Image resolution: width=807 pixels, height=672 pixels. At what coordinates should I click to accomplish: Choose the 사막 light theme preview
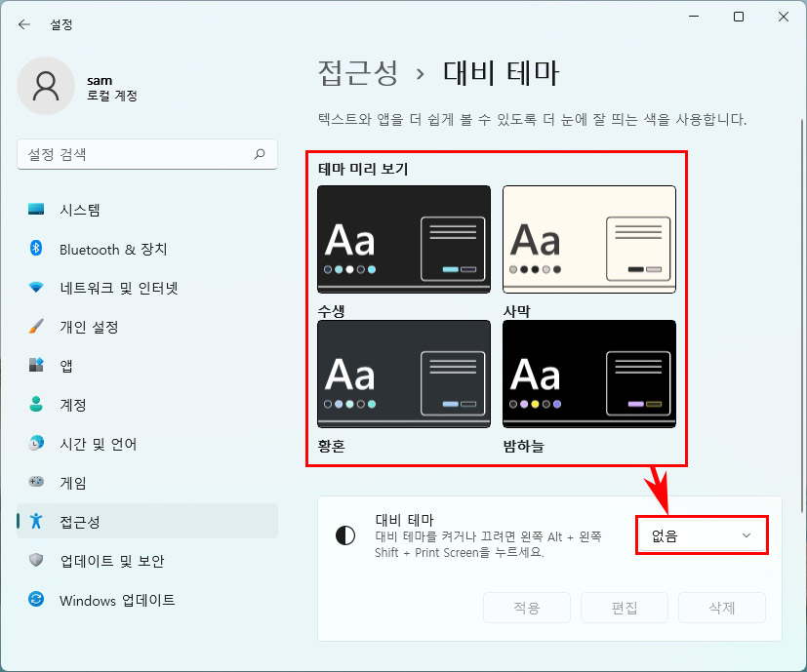tap(588, 237)
